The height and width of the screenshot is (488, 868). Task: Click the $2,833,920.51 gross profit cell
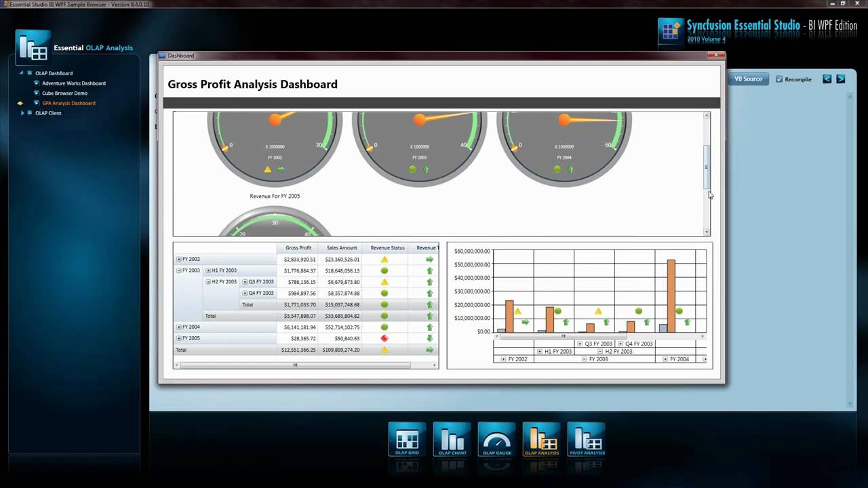(x=298, y=260)
